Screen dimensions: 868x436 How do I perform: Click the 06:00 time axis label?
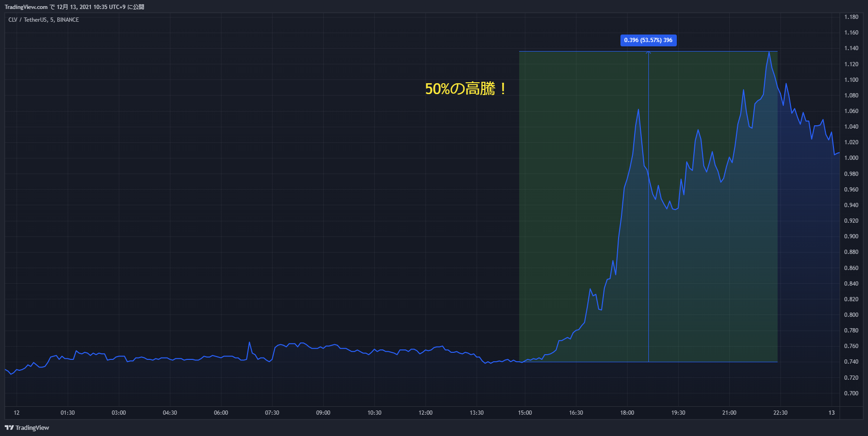point(221,413)
